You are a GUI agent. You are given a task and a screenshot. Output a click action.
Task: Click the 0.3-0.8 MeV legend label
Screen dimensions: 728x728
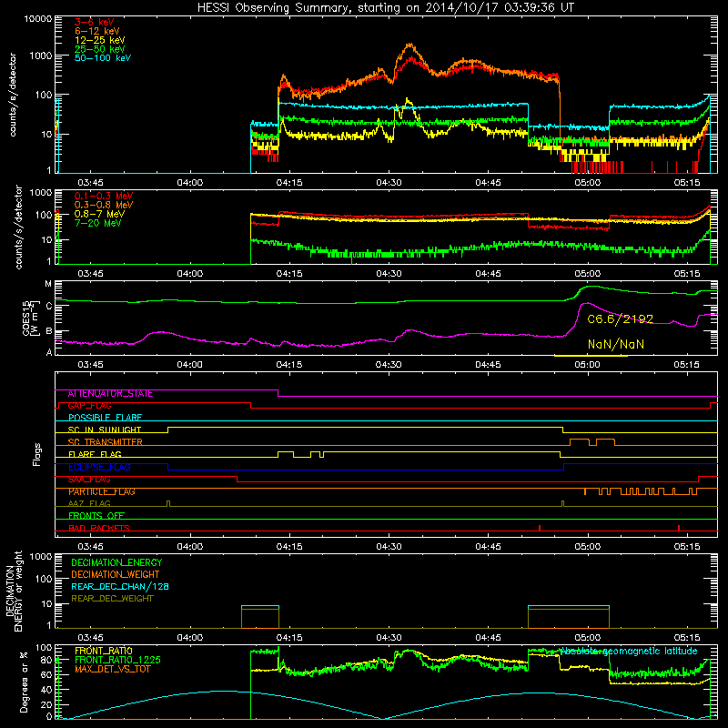[104, 205]
